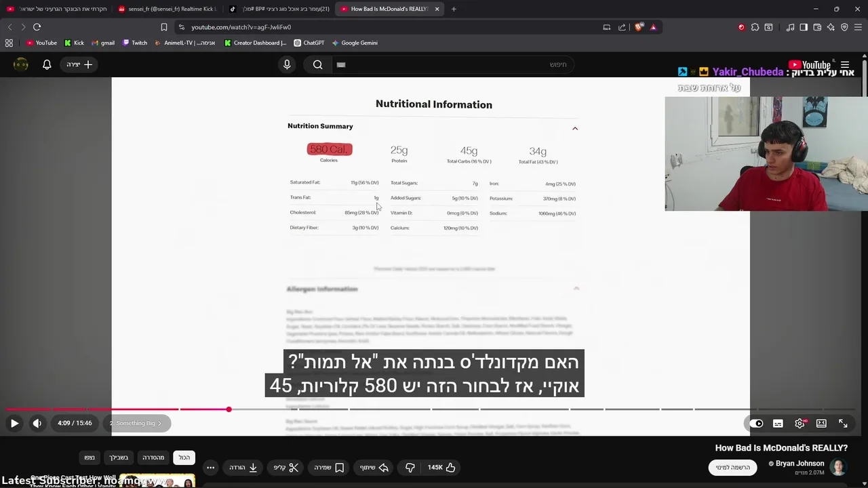Click the video title 'How Bad Is McDonald's REALLY?'
868x488 pixels.
781,448
